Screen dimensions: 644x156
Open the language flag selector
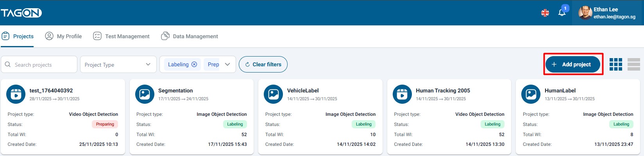click(545, 13)
